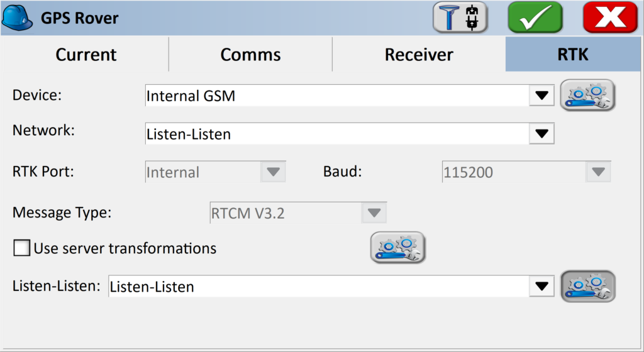Expand the Message Type dropdown

point(374,212)
